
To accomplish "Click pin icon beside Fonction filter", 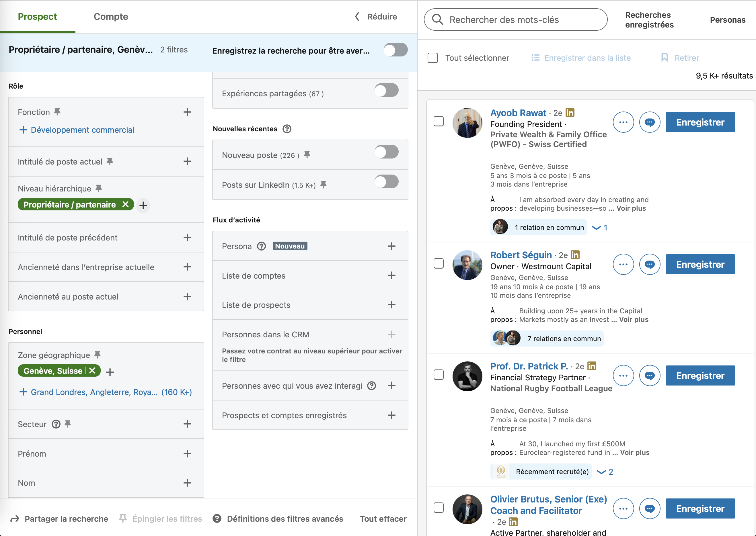I will [x=57, y=112].
